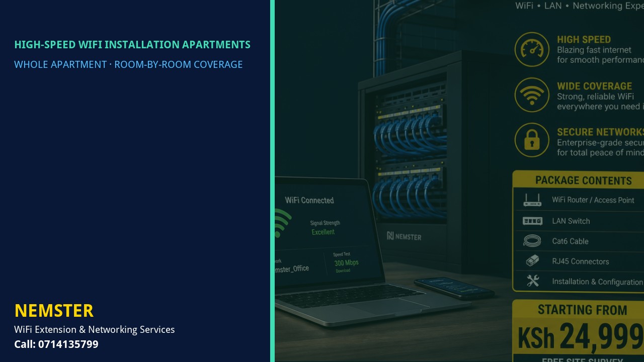
Task: Click the "WiFi Router / Access Point" item
Action: click(x=593, y=200)
